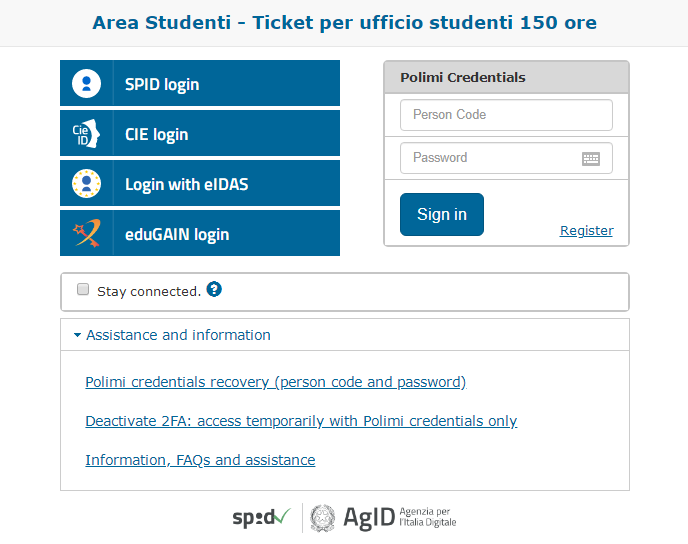Click the SPID logo at page bottom

tap(262, 517)
